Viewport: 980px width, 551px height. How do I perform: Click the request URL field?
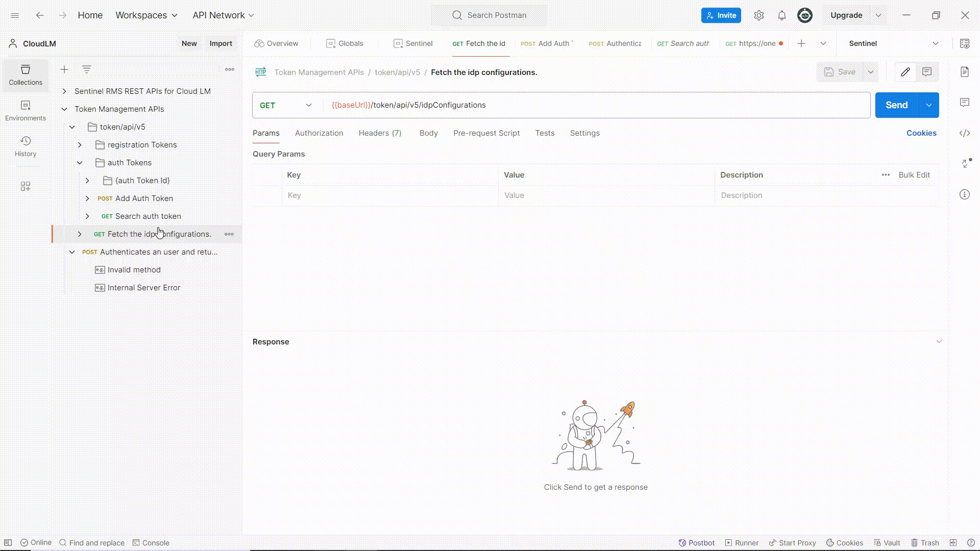point(597,105)
